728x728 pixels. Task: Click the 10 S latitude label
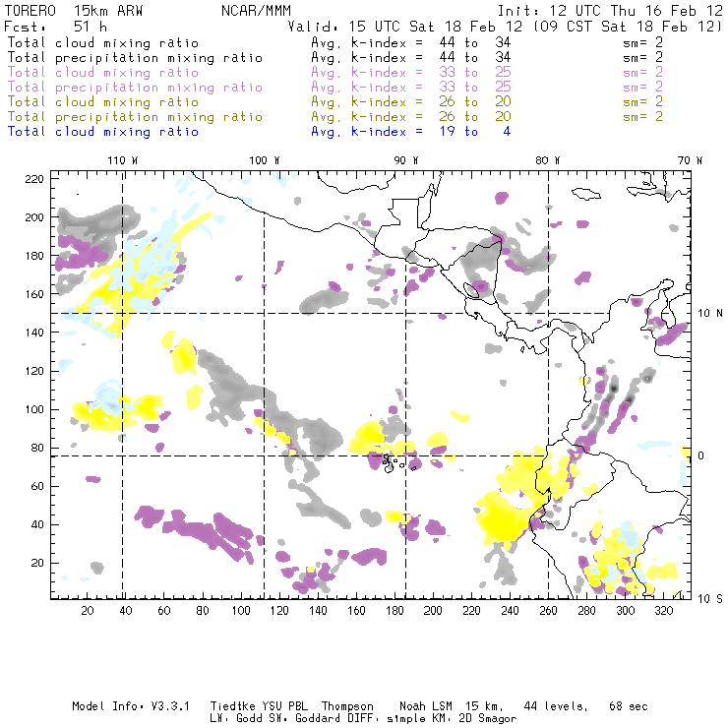[706, 599]
